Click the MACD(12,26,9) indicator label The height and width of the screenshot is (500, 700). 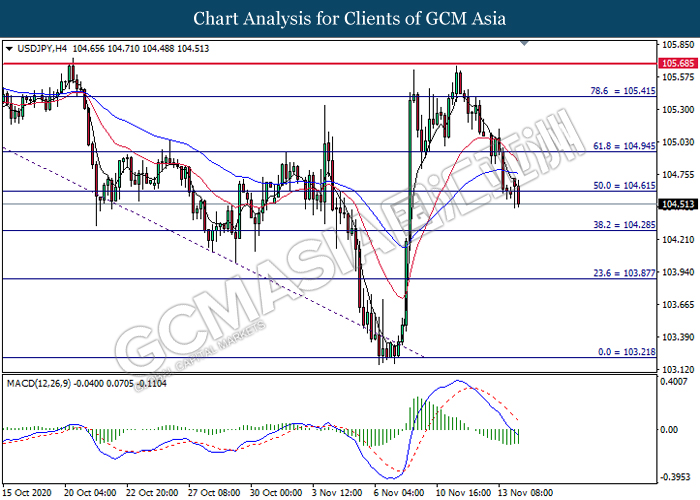[x=38, y=383]
